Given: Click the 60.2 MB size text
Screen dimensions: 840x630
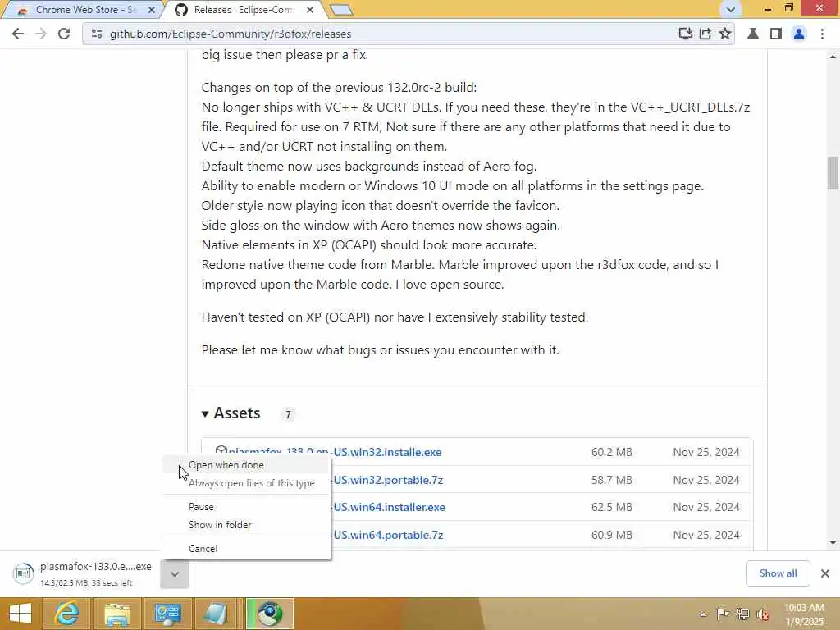Looking at the screenshot, I should [611, 452].
